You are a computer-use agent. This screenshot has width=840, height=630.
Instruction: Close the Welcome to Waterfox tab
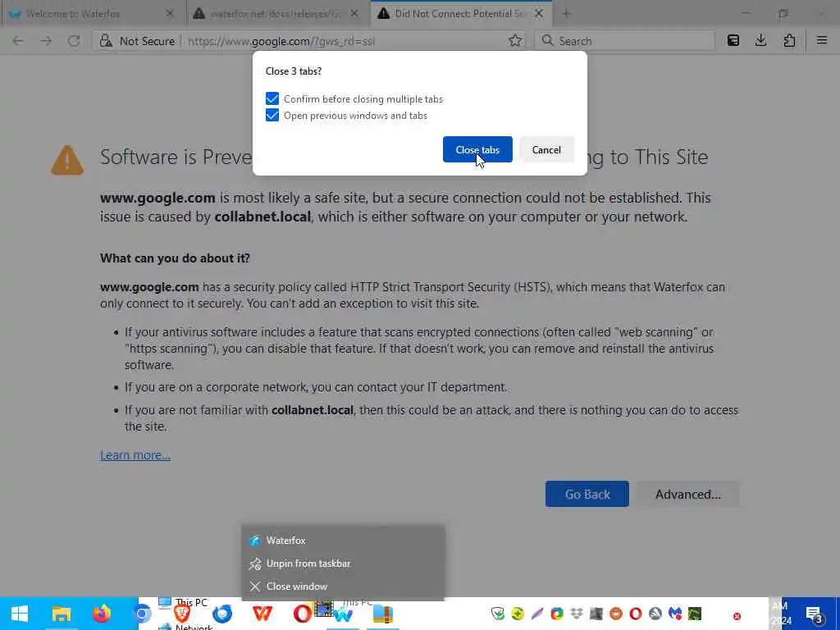pos(170,14)
